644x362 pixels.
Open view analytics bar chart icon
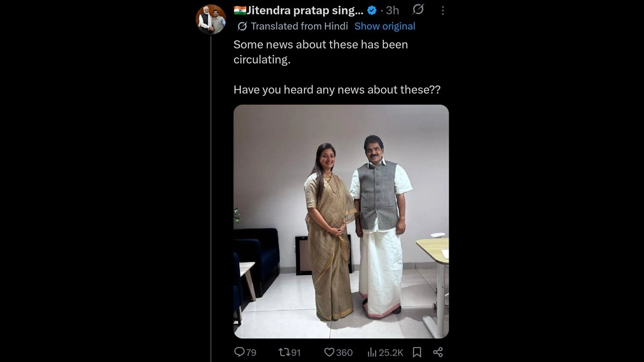(372, 352)
